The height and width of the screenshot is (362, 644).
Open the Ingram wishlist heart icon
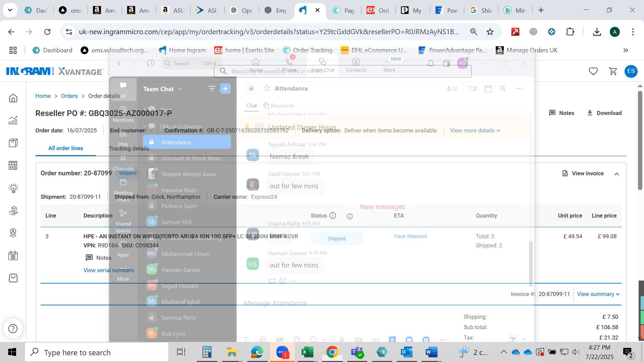(x=593, y=71)
